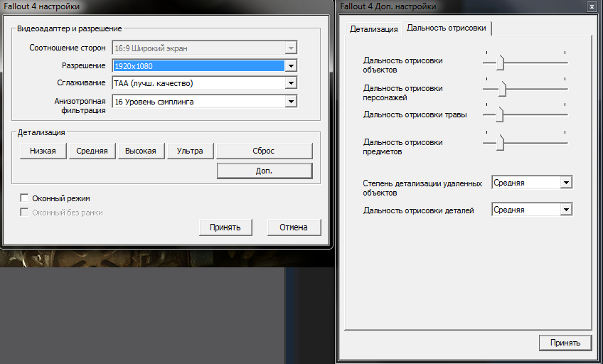The width and height of the screenshot is (603, 364).
Task: Select the Дальность отрисовки tab
Action: point(447,28)
